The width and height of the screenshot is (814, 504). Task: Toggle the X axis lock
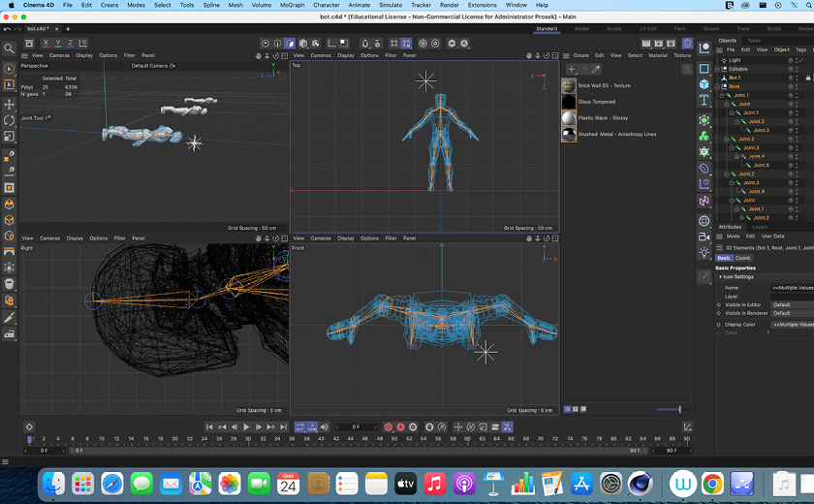point(46,43)
